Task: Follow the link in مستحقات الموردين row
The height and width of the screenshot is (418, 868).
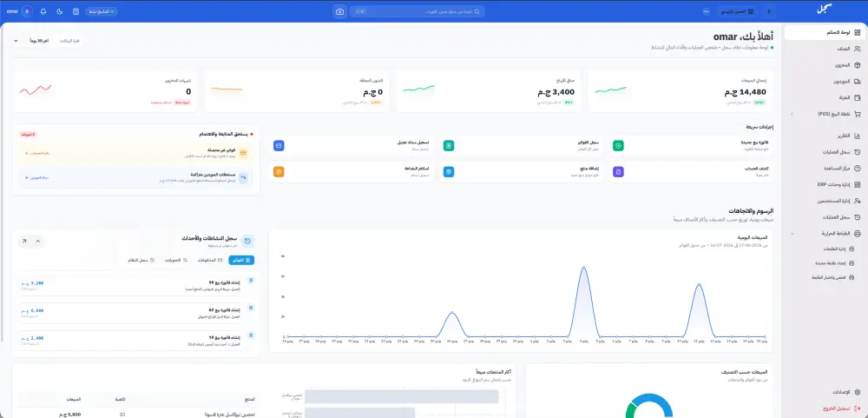Action: pyautogui.click(x=37, y=178)
